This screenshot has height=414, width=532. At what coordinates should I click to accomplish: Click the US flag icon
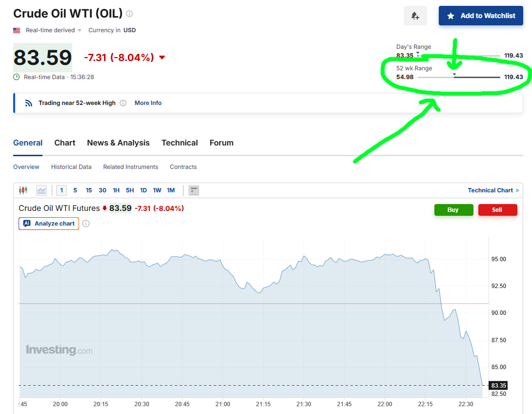[17, 30]
